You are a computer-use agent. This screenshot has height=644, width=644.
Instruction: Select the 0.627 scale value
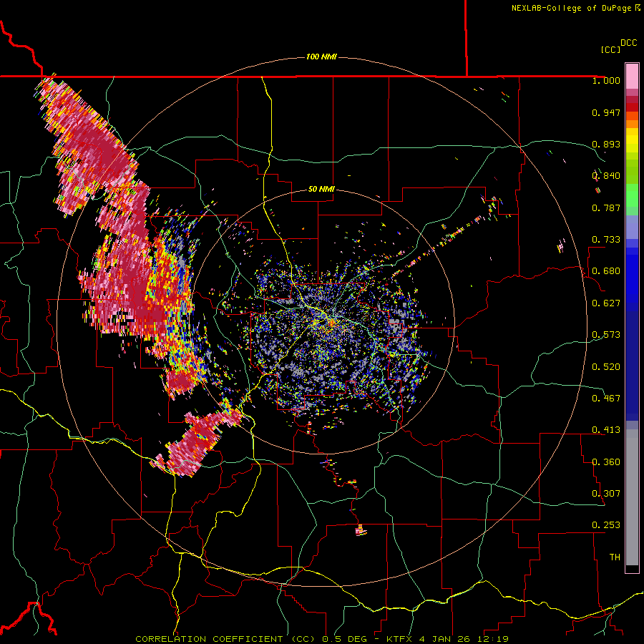pos(606,303)
